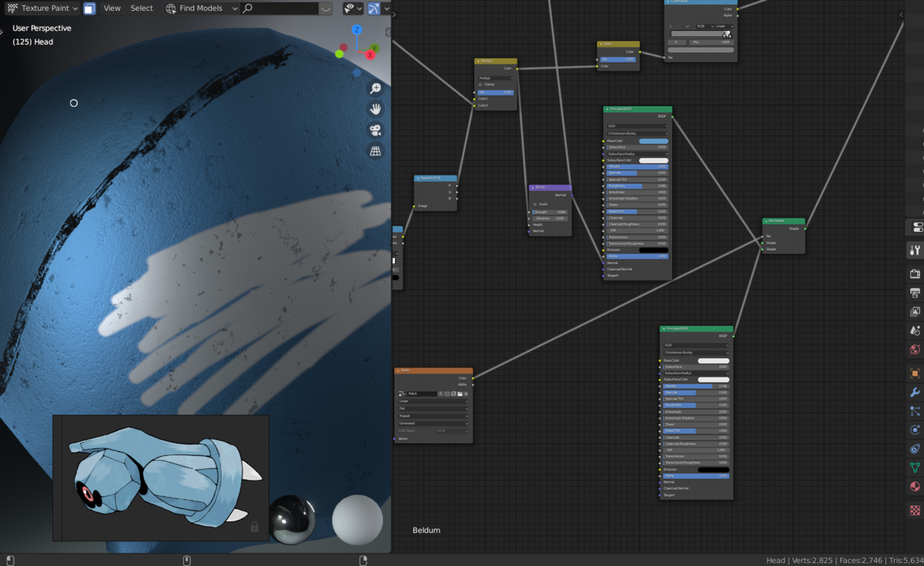Screen dimensions: 924x566
Task: Click the diffuse gray preview sphere
Action: pyautogui.click(x=357, y=520)
